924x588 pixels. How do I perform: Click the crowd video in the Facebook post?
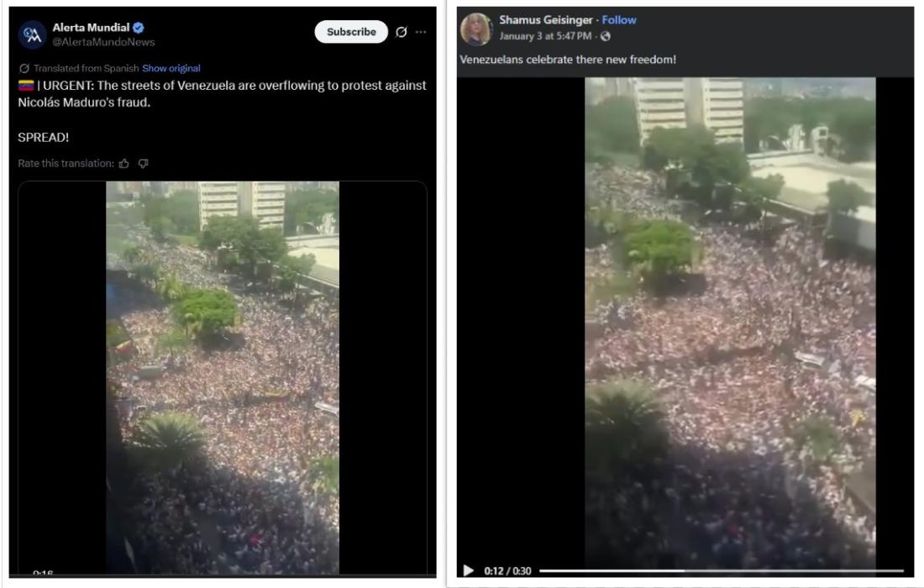(x=730, y=321)
